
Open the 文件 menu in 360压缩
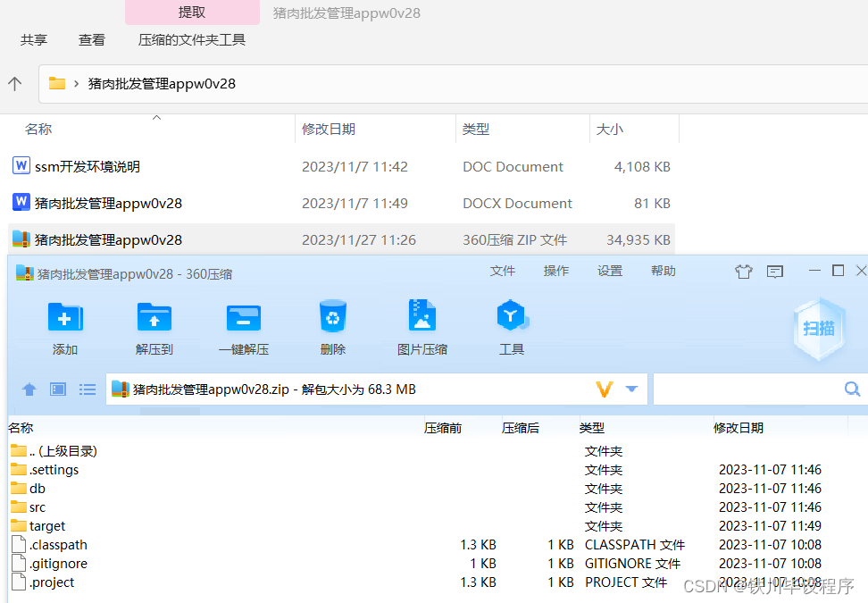tap(503, 271)
